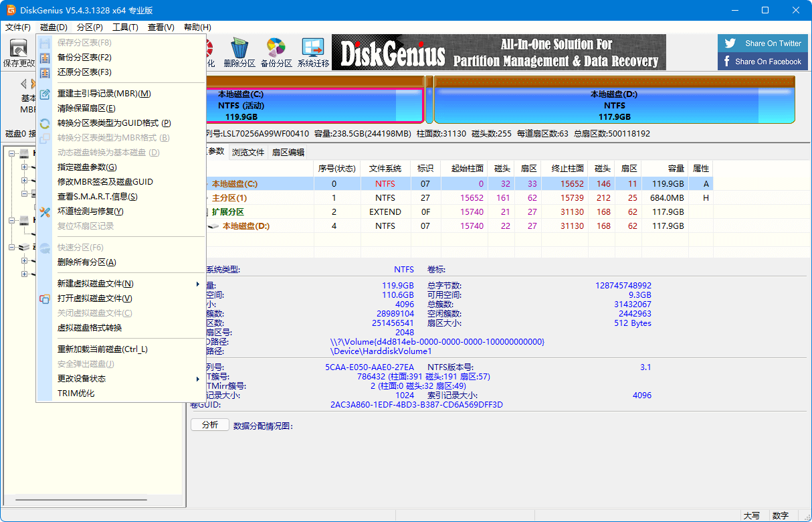This screenshot has height=522, width=812.
Task: Click the icon beside 打开虚拟磁盘文件
Action: pos(45,298)
